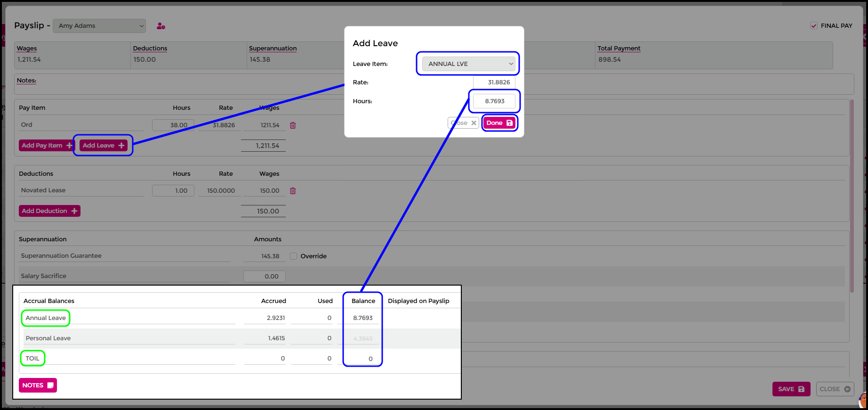
Task: Expand the employee selector showing Amy Adams
Action: (99, 26)
